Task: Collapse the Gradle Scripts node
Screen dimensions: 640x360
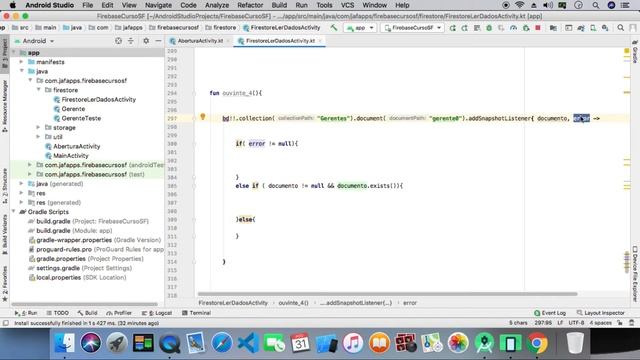Action: point(14,212)
